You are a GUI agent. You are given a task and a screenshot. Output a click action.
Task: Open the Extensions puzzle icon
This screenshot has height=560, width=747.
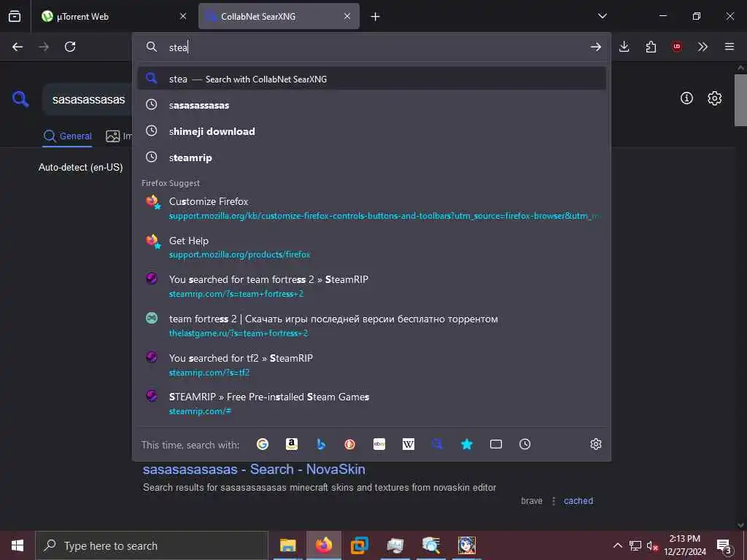[651, 47]
